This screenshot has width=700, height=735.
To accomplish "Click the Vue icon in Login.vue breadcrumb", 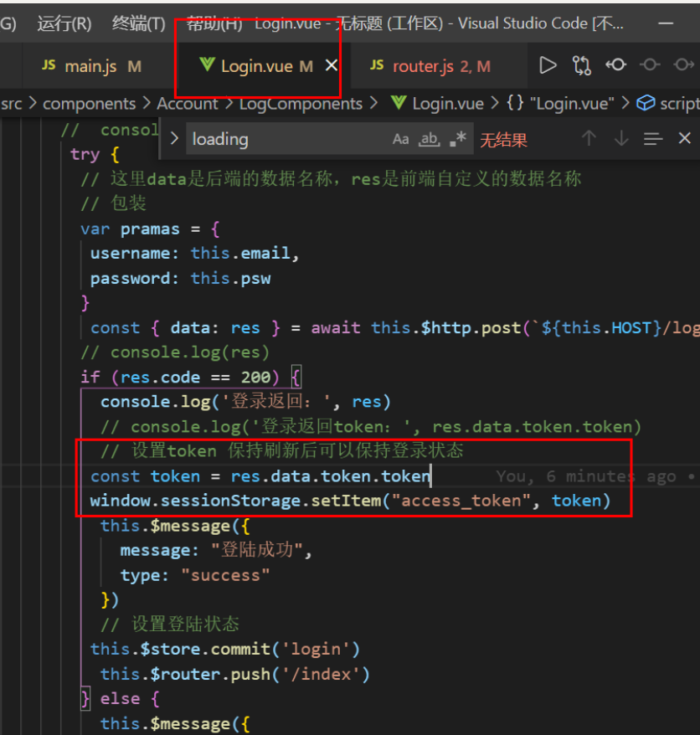I will 399,103.
